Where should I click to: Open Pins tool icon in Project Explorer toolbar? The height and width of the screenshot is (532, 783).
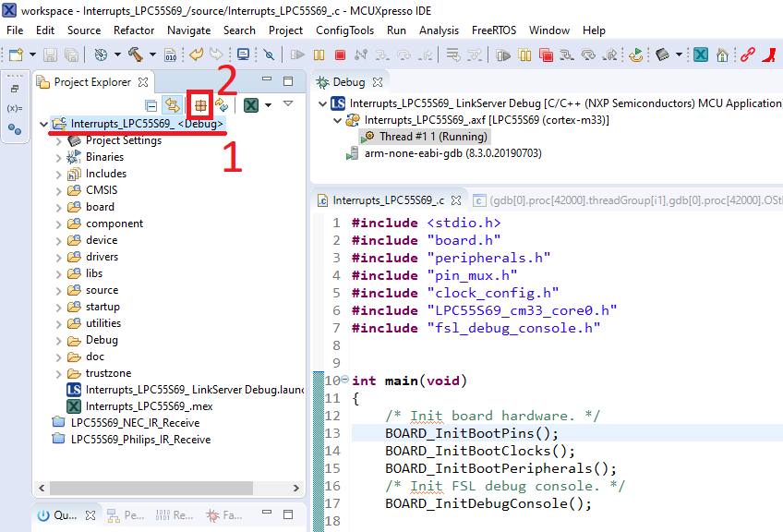[199, 105]
